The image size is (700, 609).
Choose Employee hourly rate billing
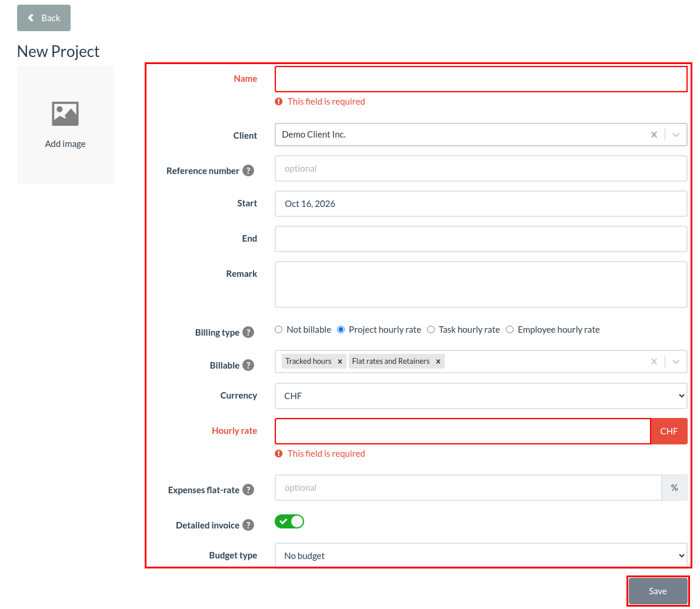pyautogui.click(x=510, y=330)
